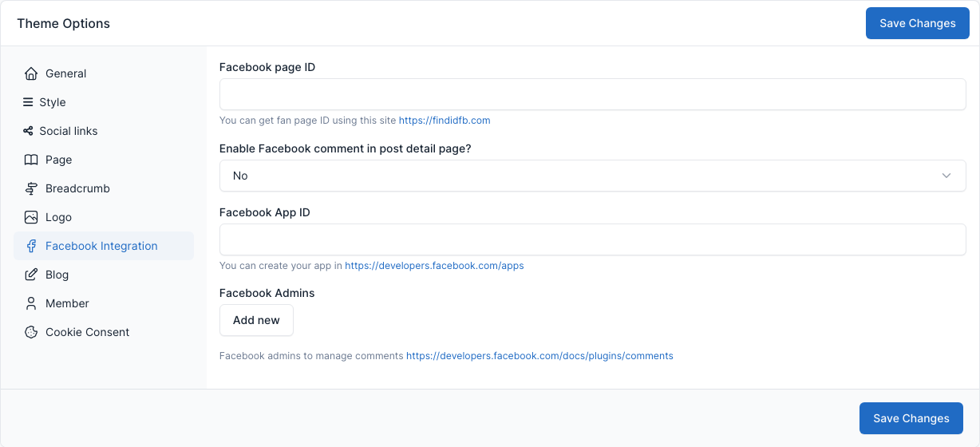Click the Facebook Admins label
Screen dimensions: 980x447
[x=267, y=293]
